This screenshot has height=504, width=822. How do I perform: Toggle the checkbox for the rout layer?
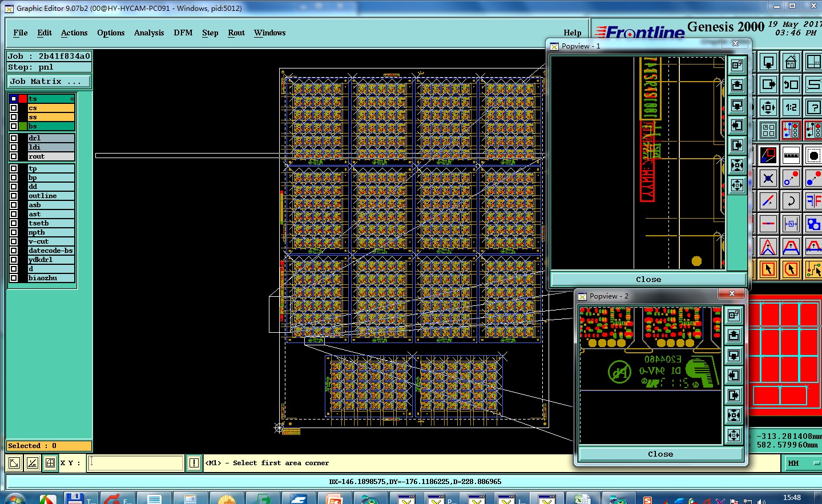pos(14,156)
